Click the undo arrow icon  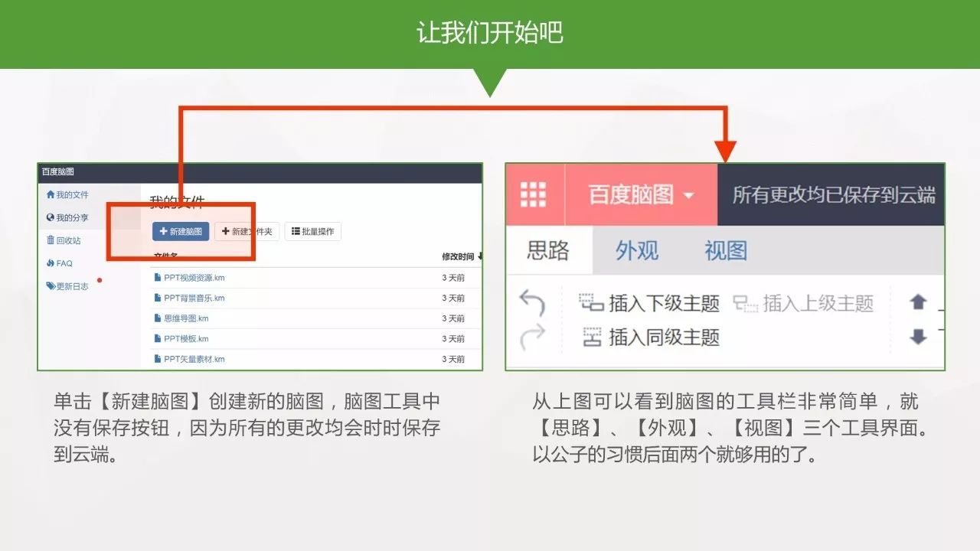(x=532, y=302)
